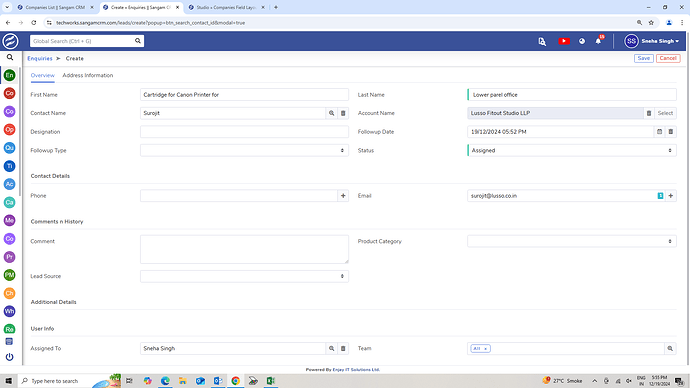The image size is (690, 388).
Task: Click the Team search icon
Action: click(670, 348)
